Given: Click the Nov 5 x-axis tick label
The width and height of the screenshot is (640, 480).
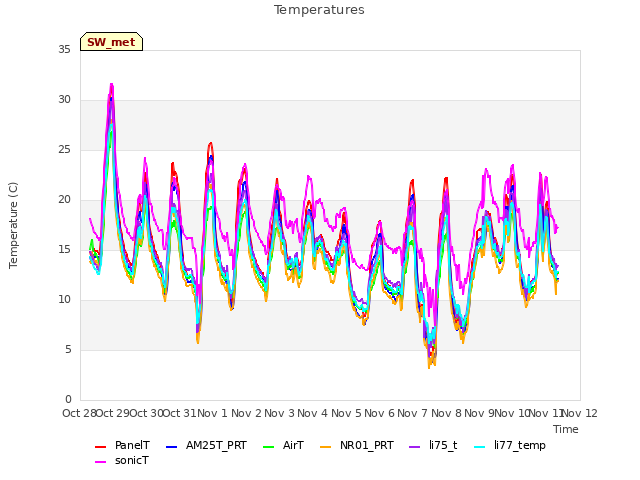Looking at the screenshot, I should click(x=346, y=413).
